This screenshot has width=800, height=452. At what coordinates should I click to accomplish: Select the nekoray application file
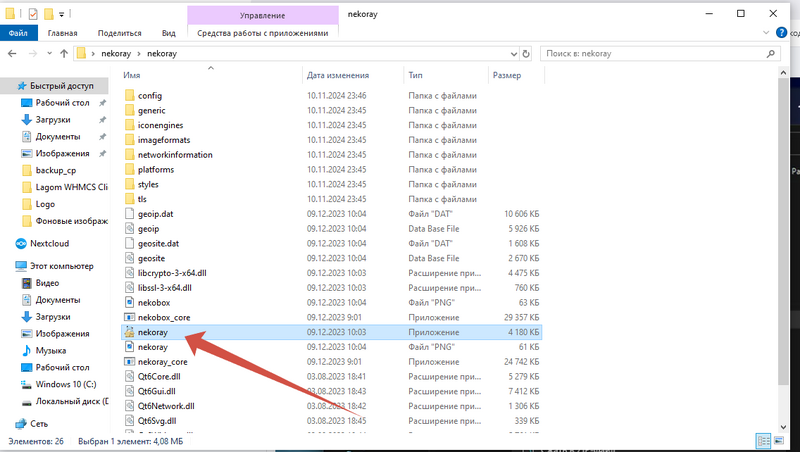tap(152, 331)
